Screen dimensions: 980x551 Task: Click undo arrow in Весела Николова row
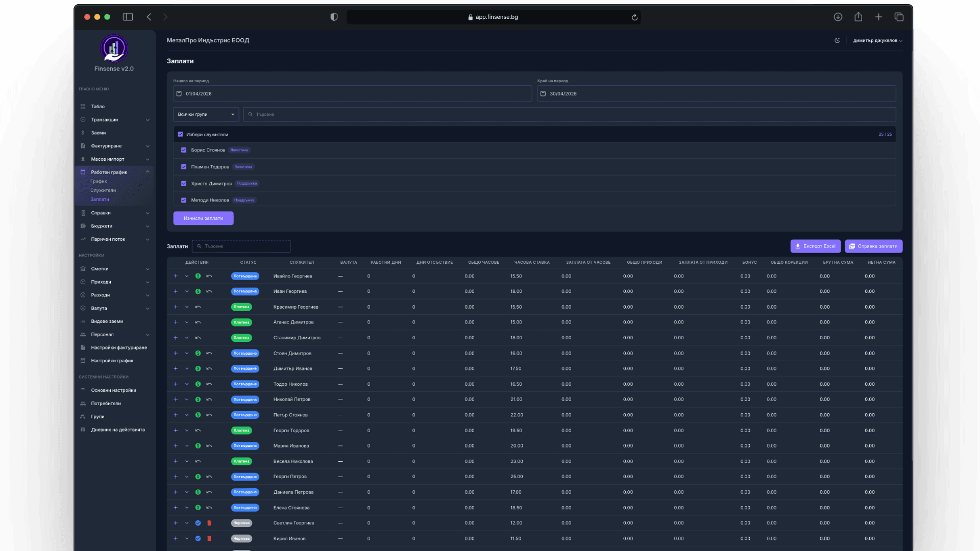click(x=198, y=461)
